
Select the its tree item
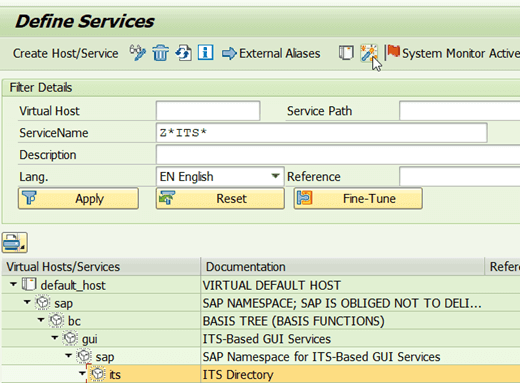point(115,375)
